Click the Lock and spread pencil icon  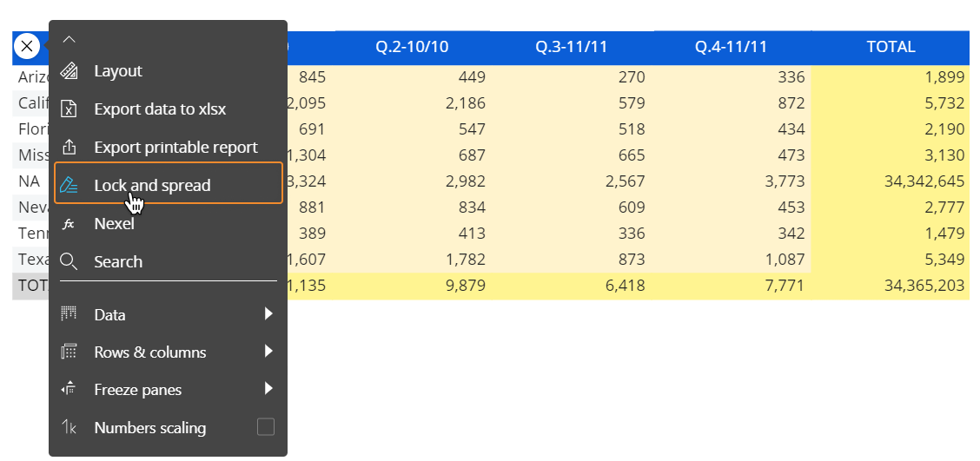pyautogui.click(x=70, y=186)
